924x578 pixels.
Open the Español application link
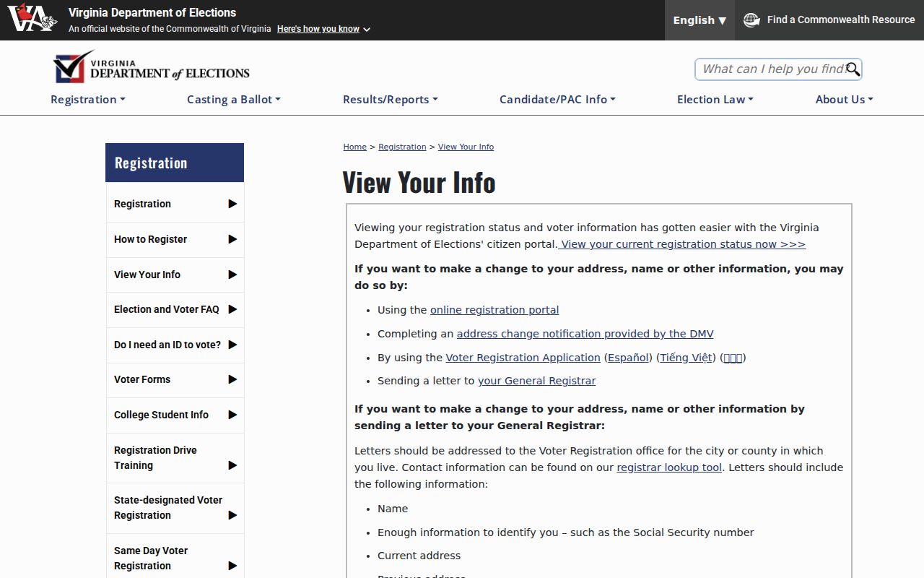tap(628, 358)
